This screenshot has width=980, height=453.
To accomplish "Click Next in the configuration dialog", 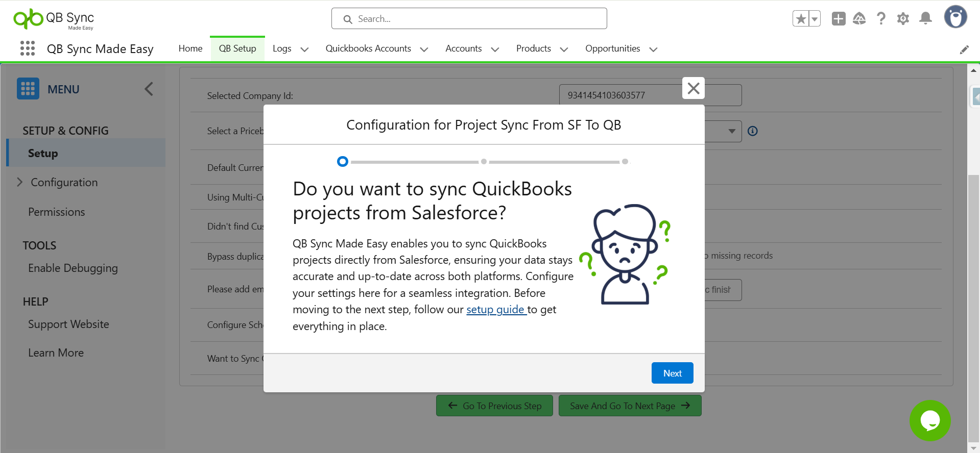I will (672, 373).
